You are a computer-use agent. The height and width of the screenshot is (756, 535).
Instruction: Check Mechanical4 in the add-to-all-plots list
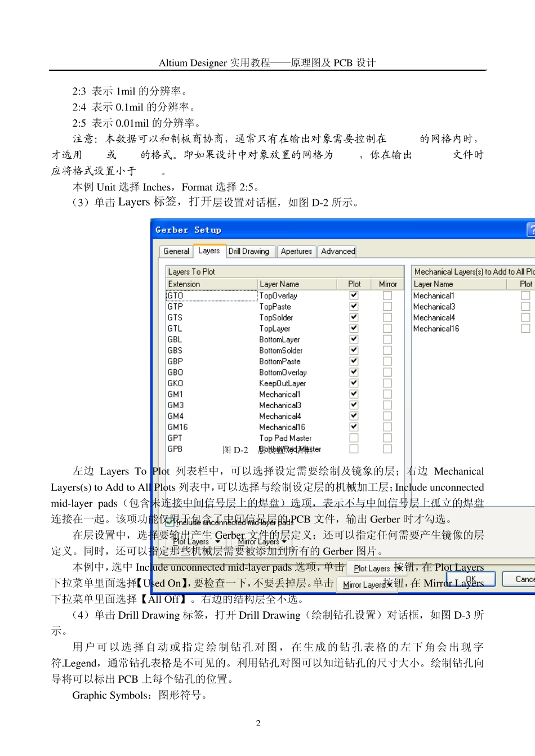pos(525,317)
